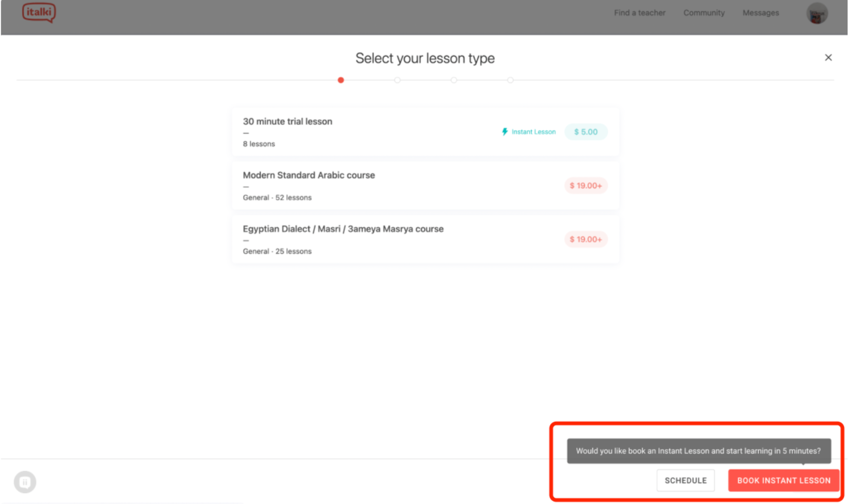Click the Egyptian Dialect $ 19.00+ price
Screen dimensions: 850x504
pos(586,239)
